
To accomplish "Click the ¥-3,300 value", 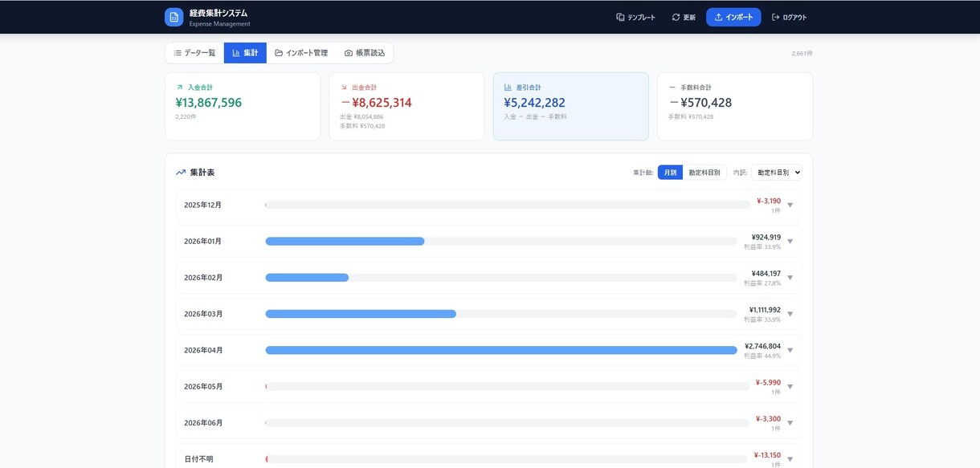I will click(x=768, y=419).
